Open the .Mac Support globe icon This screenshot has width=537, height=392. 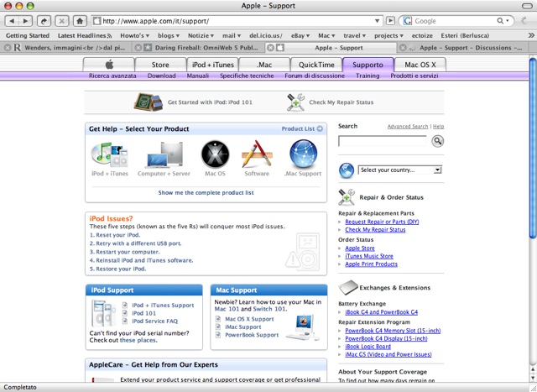303,154
